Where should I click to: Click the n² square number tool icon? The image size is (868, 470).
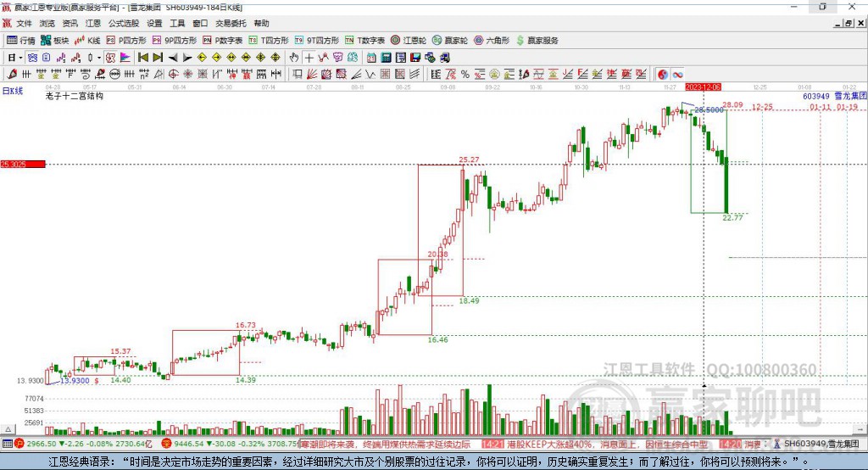tap(144, 75)
